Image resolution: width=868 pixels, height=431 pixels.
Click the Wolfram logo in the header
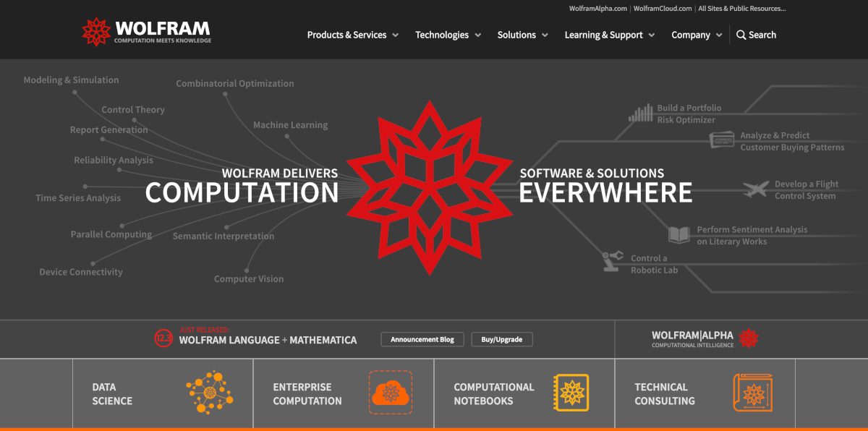tap(146, 32)
